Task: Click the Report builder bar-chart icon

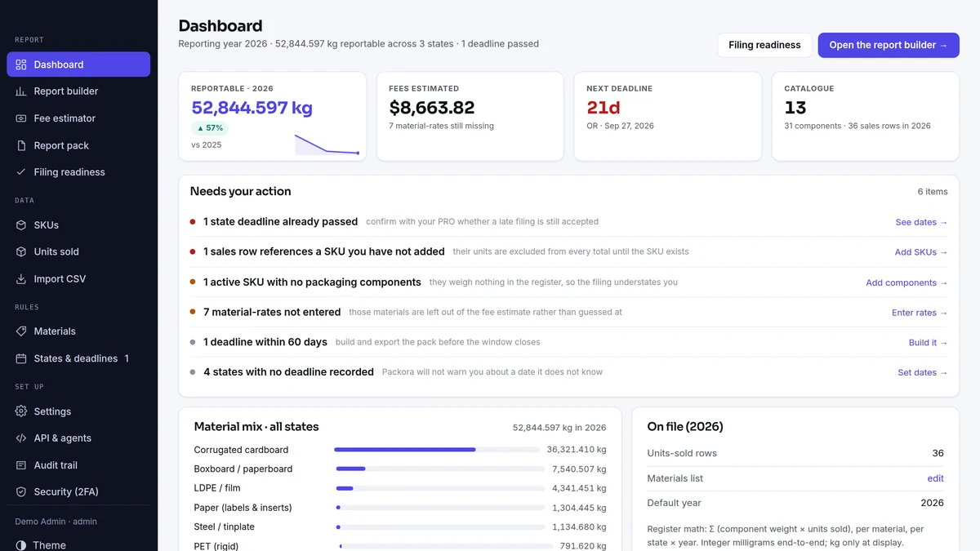Action: (x=21, y=91)
